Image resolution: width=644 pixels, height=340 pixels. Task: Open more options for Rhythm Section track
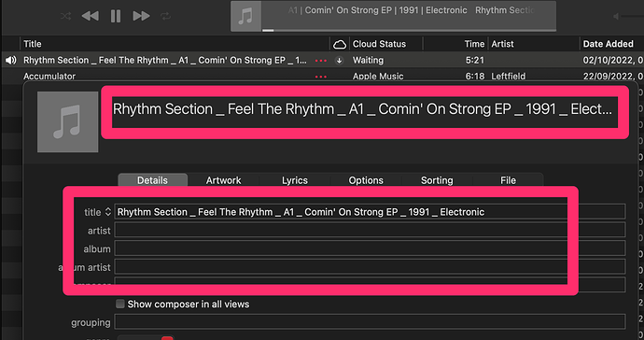click(x=321, y=61)
